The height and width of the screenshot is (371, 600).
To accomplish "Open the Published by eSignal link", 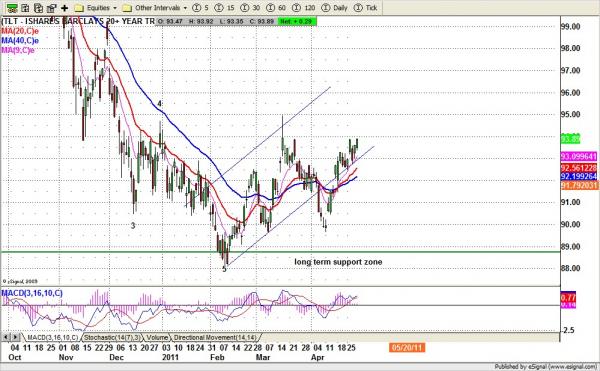I will coord(546,367).
